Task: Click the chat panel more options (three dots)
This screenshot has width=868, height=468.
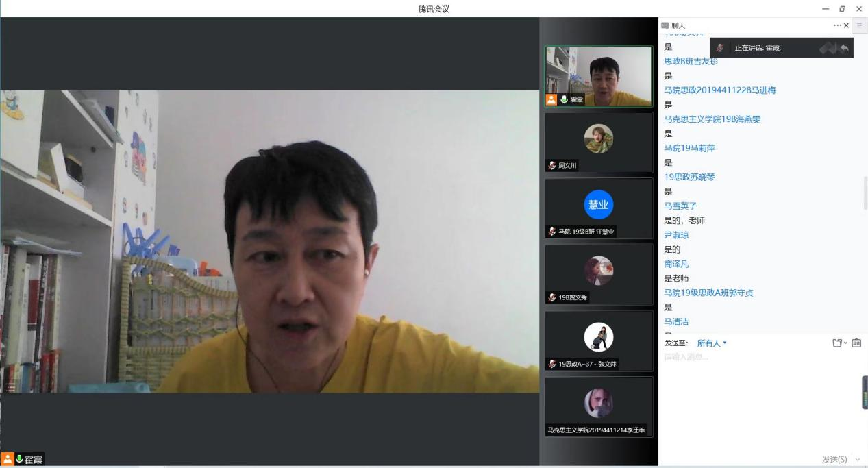Action: pos(837,25)
